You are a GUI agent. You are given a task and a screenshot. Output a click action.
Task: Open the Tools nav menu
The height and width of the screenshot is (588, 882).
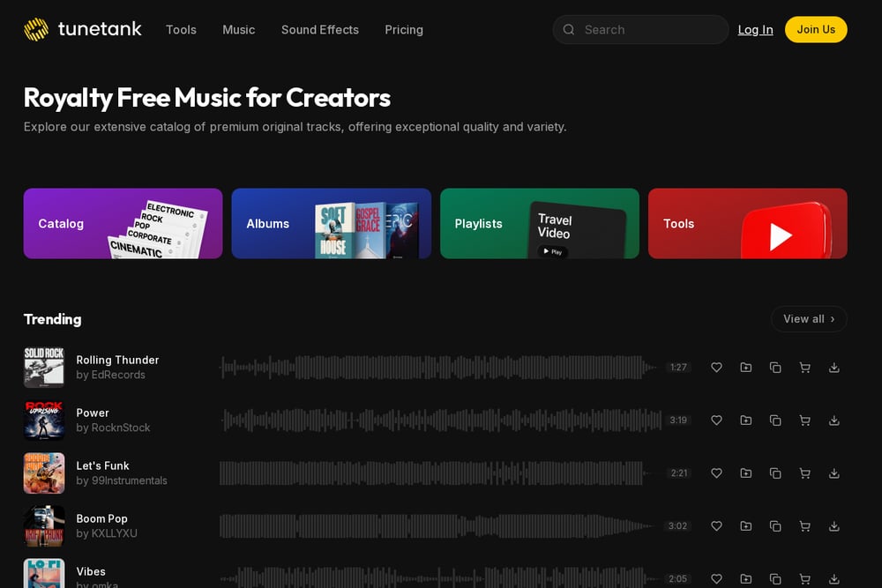tap(181, 30)
